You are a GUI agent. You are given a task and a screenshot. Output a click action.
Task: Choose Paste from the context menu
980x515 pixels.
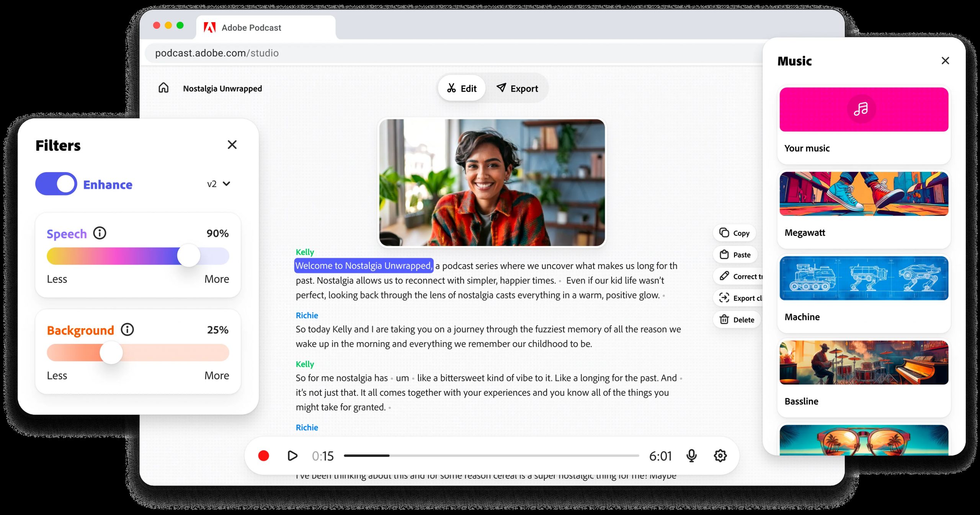(x=735, y=254)
